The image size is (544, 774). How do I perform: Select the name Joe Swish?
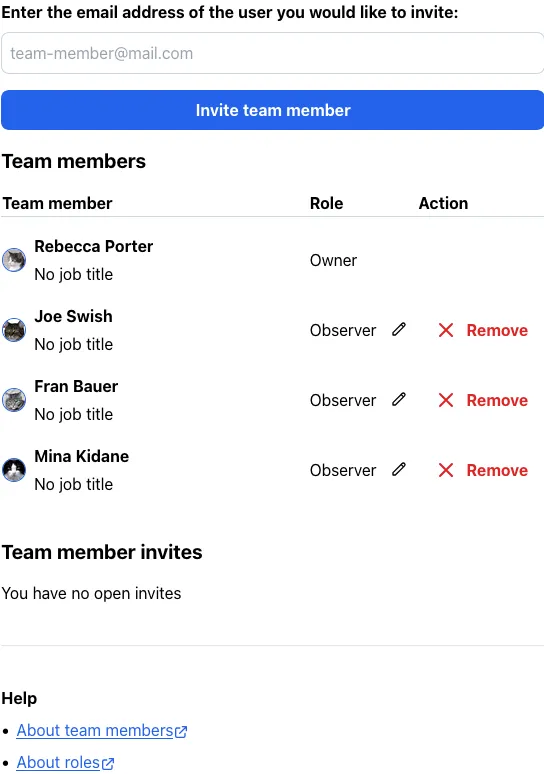coord(74,316)
